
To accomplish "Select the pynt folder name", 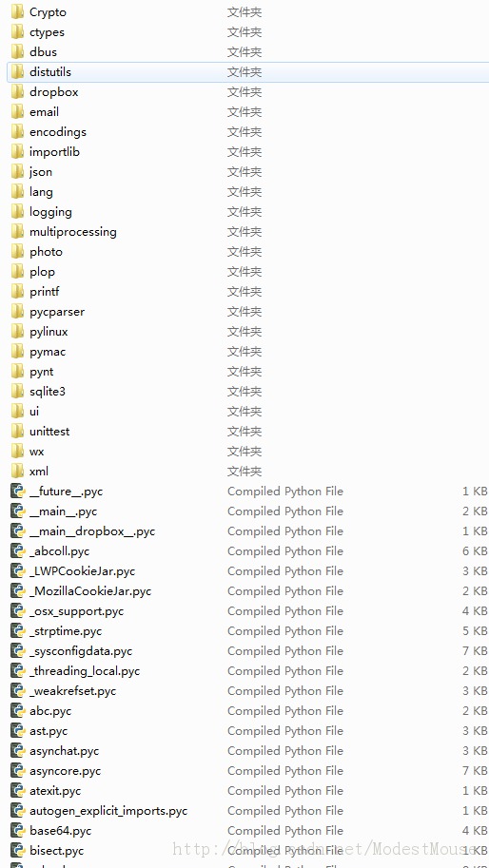I will coord(42,372).
